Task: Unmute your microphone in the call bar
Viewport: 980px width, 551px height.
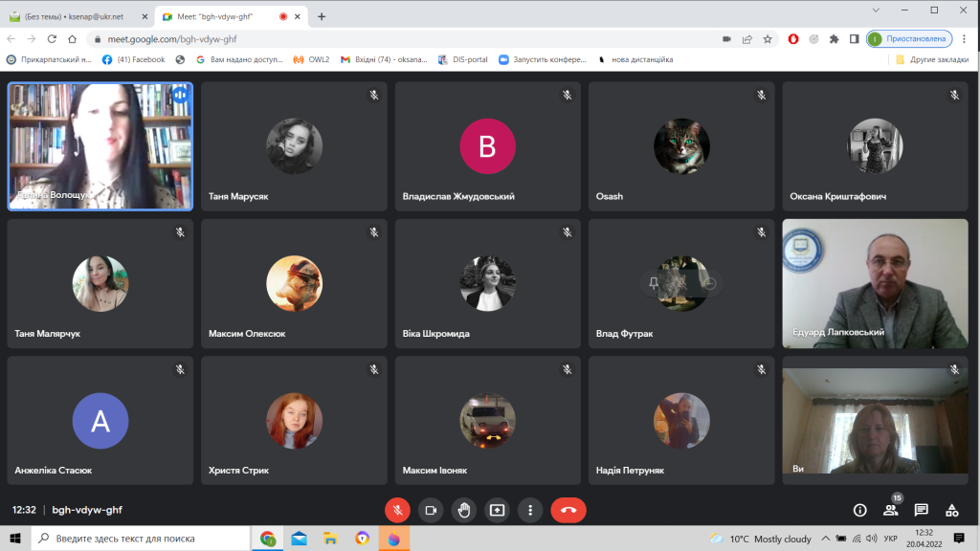Action: click(x=397, y=510)
